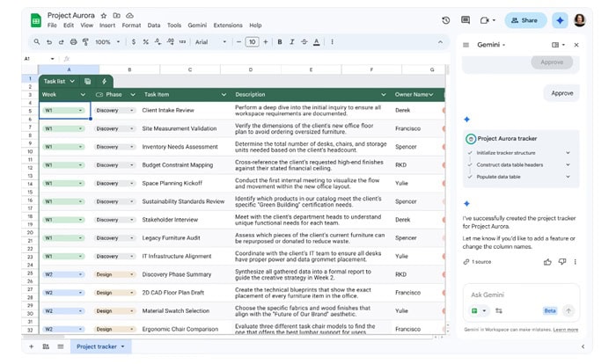Screen dimensions: 616x364
Task: Click decrease decimal places icon
Action: click(158, 41)
